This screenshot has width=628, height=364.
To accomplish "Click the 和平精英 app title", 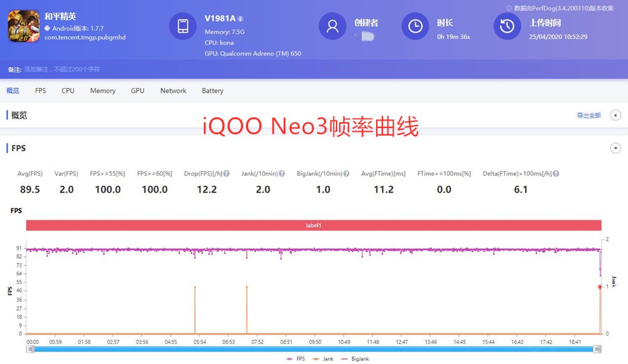I will pyautogui.click(x=60, y=16).
